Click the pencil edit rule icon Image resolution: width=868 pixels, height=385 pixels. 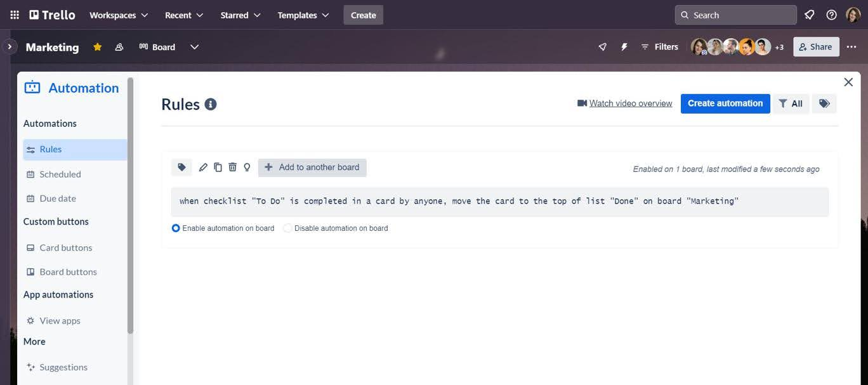pyautogui.click(x=203, y=167)
